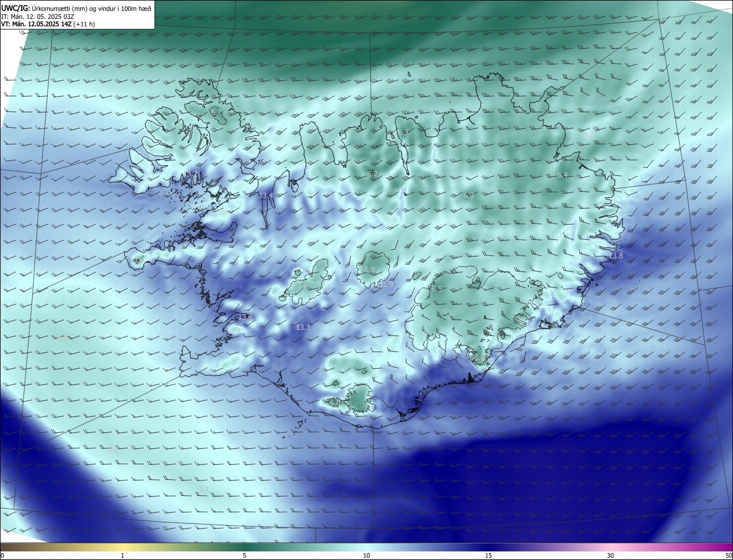Viewport: 733px width, 560px height.
Task: Click the 13.3 value label on the map
Action: click(x=303, y=327)
